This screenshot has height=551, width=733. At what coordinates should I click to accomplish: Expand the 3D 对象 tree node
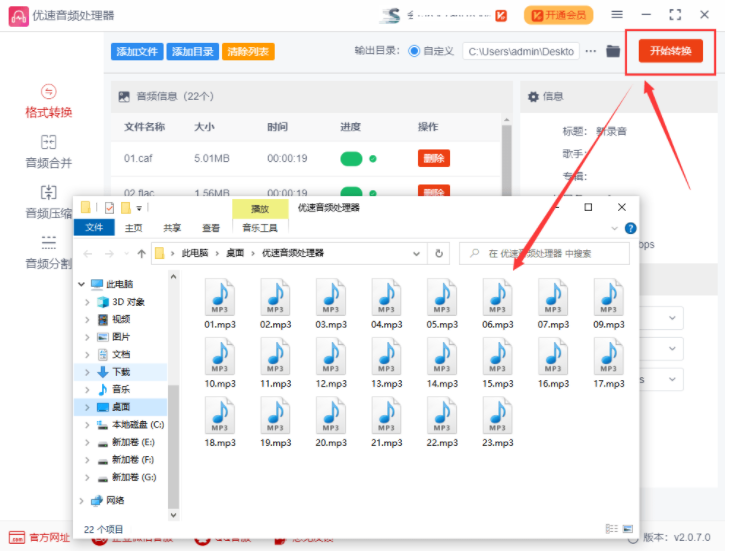[x=87, y=302]
